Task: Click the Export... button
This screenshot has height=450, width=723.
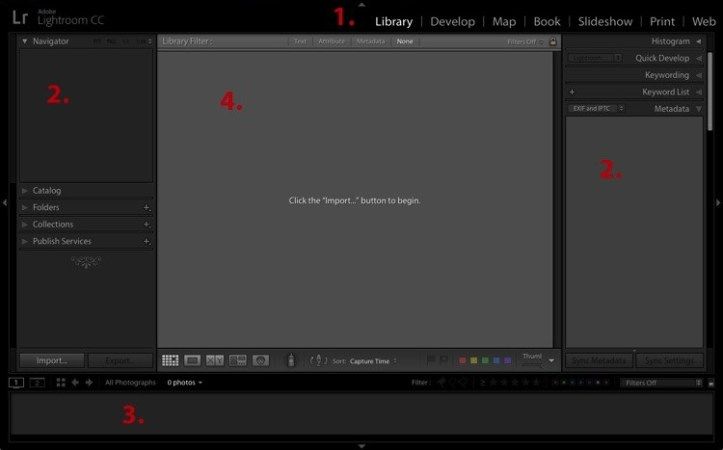Action: [120, 361]
